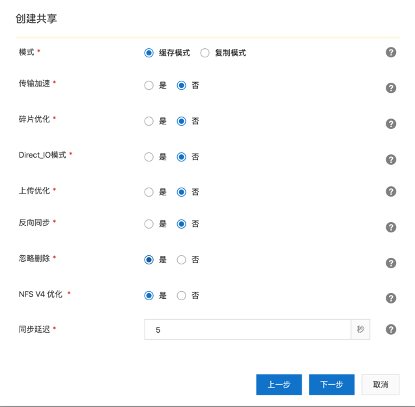This screenshot has height=407, width=415.
Task: Show help for 碎片优化 option
Action: [x=391, y=124]
